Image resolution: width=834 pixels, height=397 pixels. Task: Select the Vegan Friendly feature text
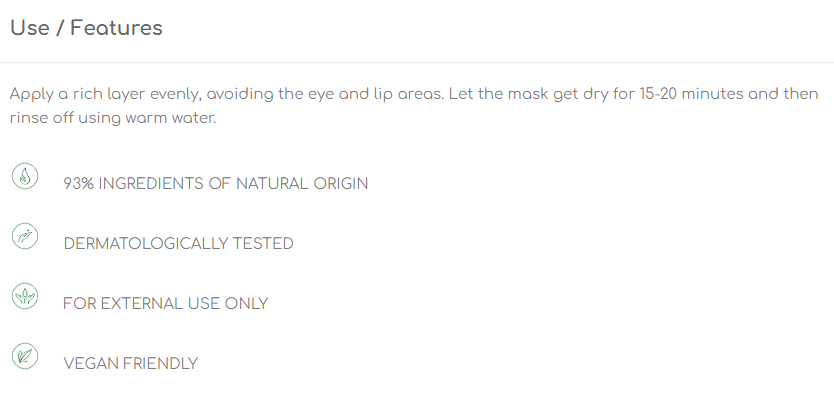click(x=130, y=364)
